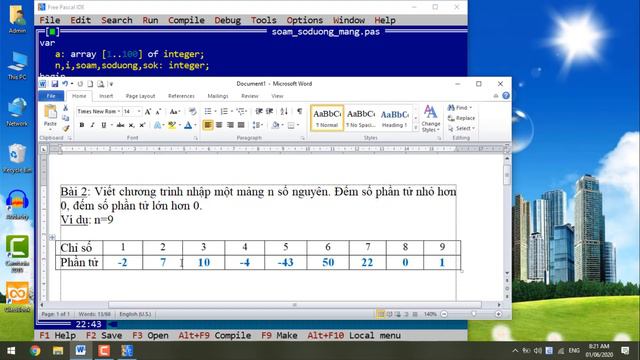Justify the paragraph text
Screen dimensions: 640x360
tap(241, 125)
